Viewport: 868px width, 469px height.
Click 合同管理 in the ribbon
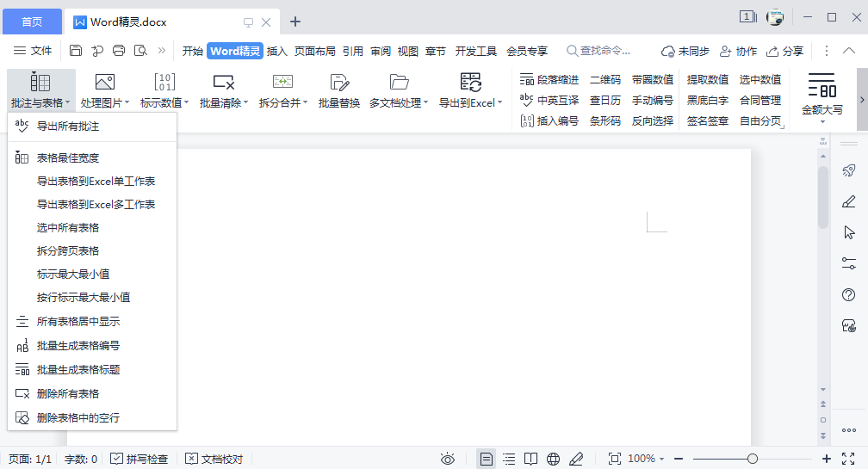click(x=760, y=100)
